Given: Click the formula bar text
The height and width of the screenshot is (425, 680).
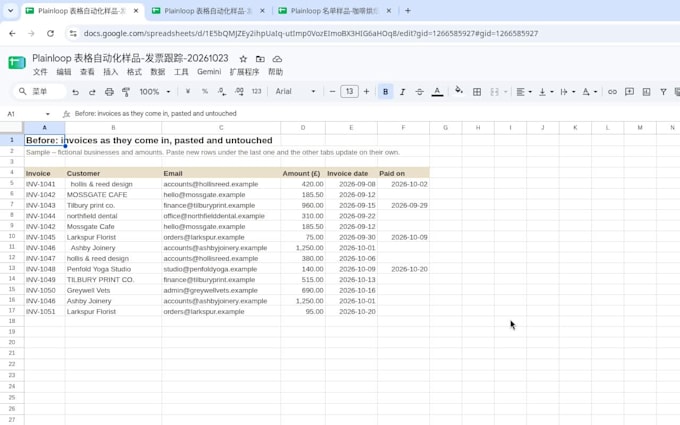Looking at the screenshot, I should [x=155, y=114].
